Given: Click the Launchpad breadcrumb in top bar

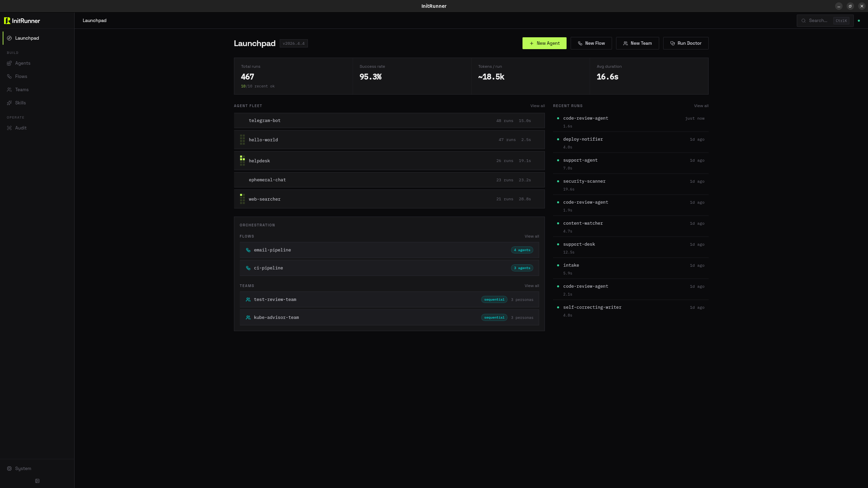Looking at the screenshot, I should point(95,21).
